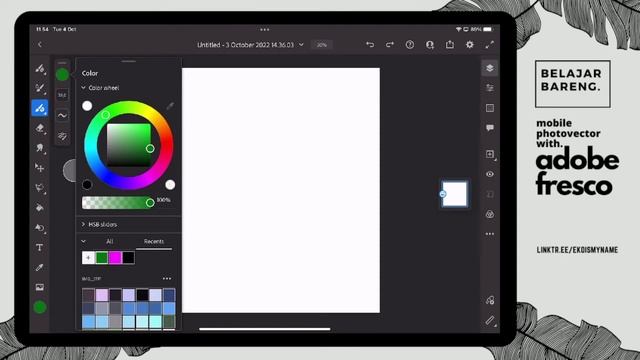
Task: Activate eyedropper in Color panel
Action: pos(170,106)
